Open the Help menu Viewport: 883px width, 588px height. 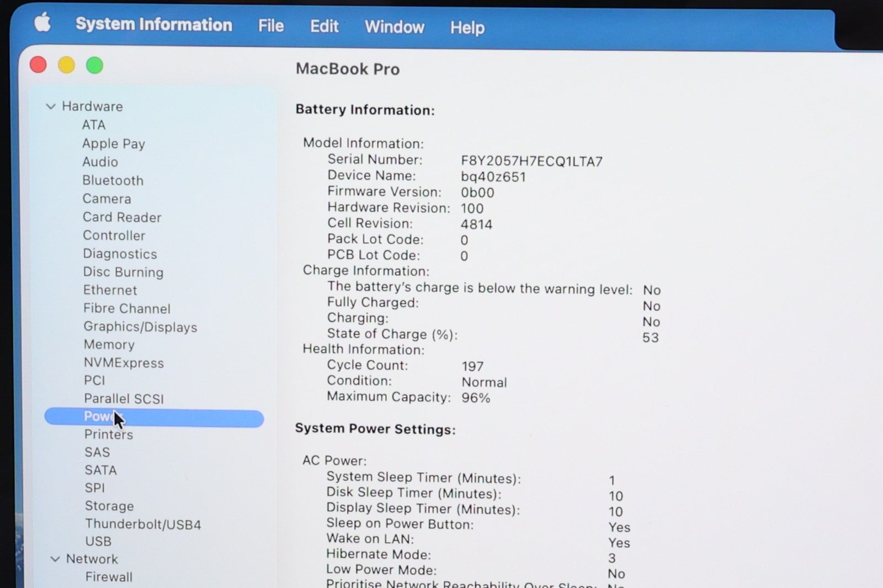[467, 27]
